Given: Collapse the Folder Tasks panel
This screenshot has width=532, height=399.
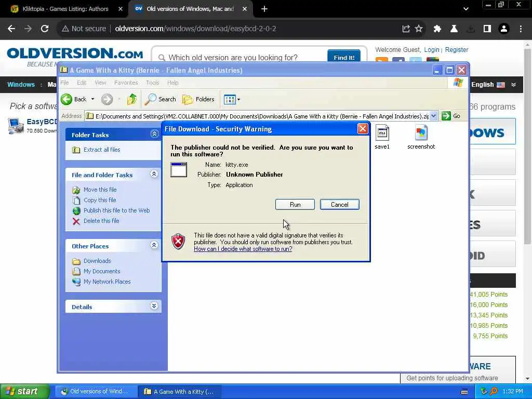Looking at the screenshot, I should click(154, 134).
